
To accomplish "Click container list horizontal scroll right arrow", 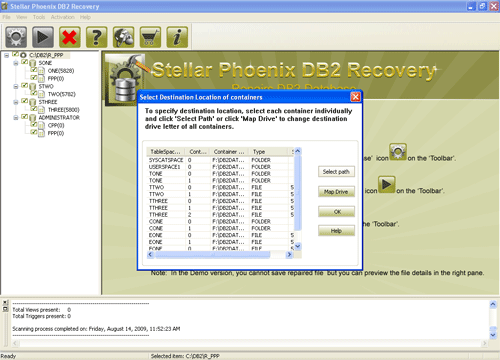I will 289,255.
